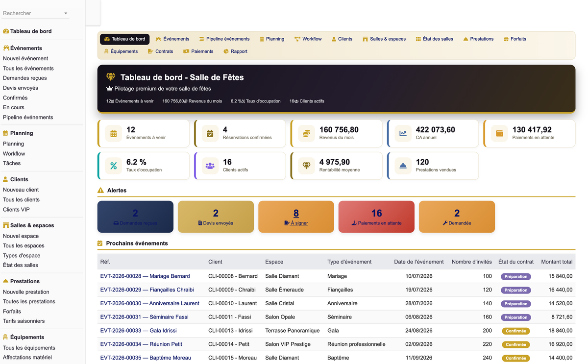
Task: Open Tarifs saisonniers in the sidebar
Action: point(24,321)
